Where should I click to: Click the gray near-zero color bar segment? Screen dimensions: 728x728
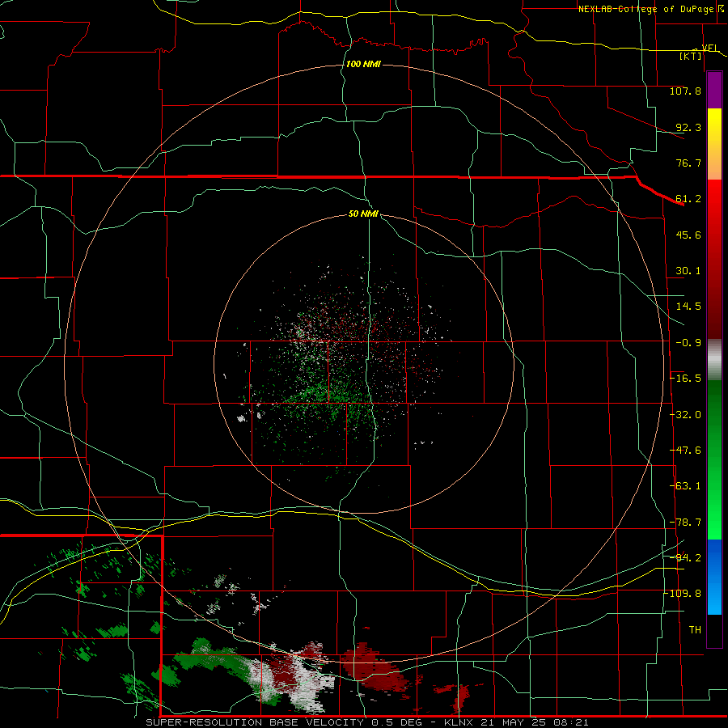point(714,360)
